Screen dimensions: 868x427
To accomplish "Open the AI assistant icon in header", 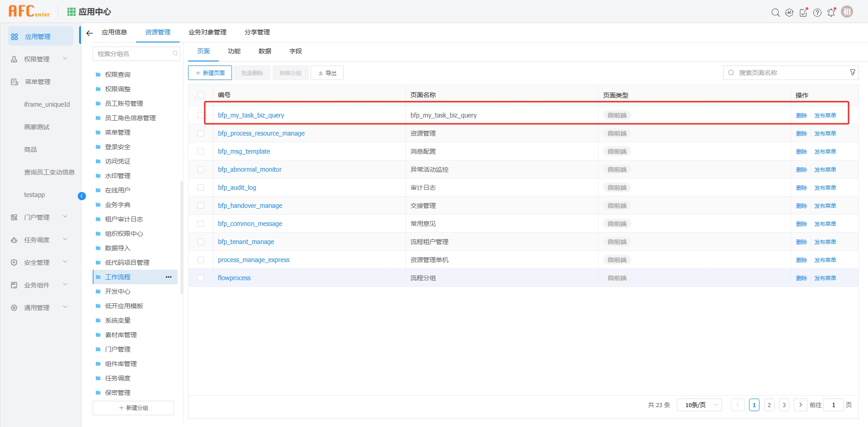I will click(789, 13).
